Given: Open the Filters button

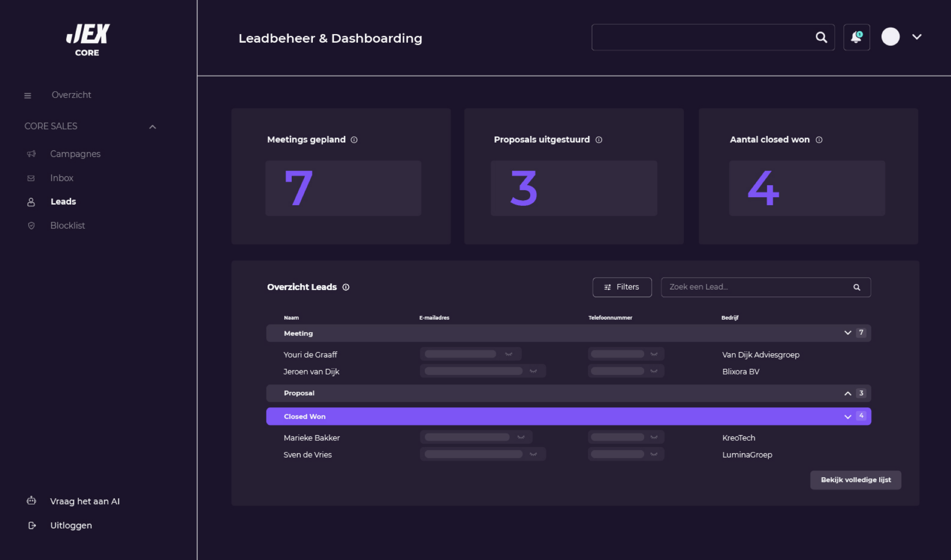Looking at the screenshot, I should pos(622,287).
